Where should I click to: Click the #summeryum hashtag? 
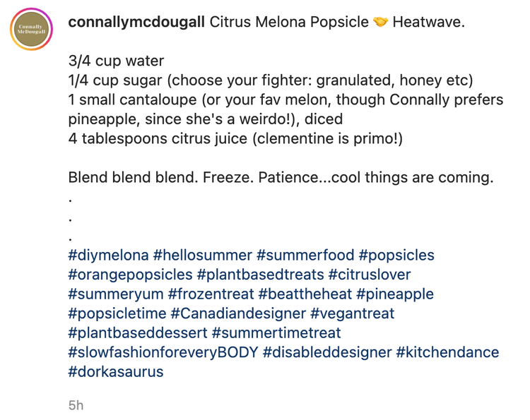(113, 294)
